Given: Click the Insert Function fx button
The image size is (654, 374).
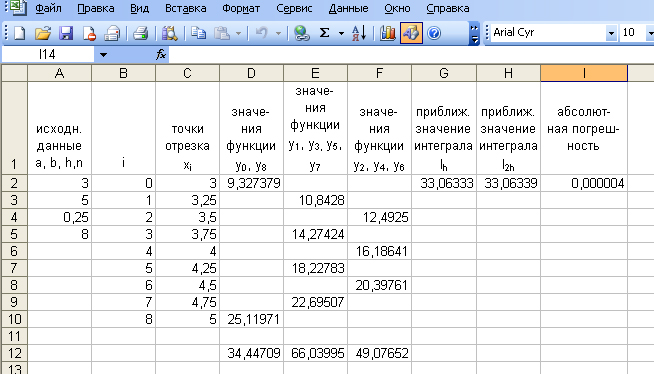Looking at the screenshot, I should (x=161, y=55).
